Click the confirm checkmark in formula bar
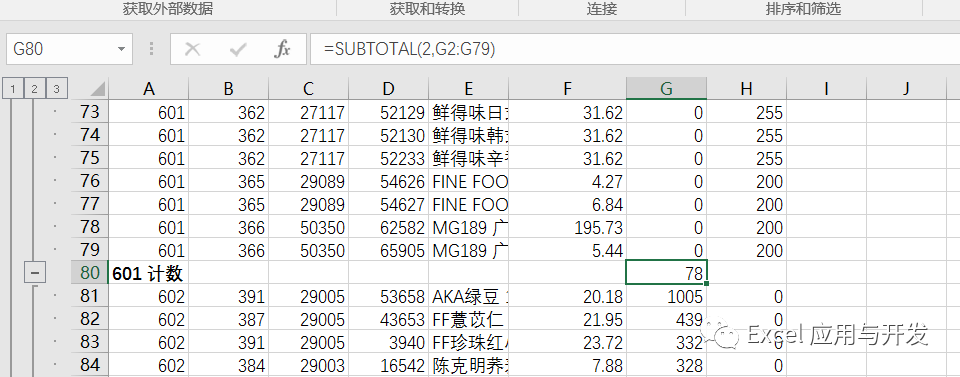 point(238,49)
